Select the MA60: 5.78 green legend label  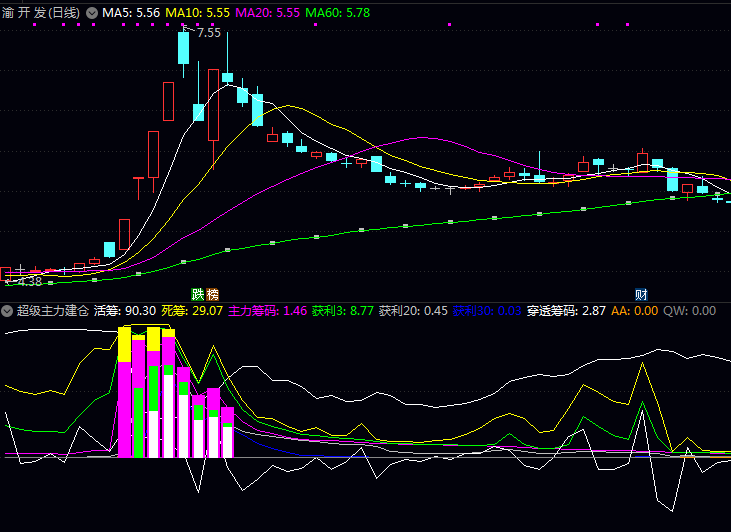336,13
